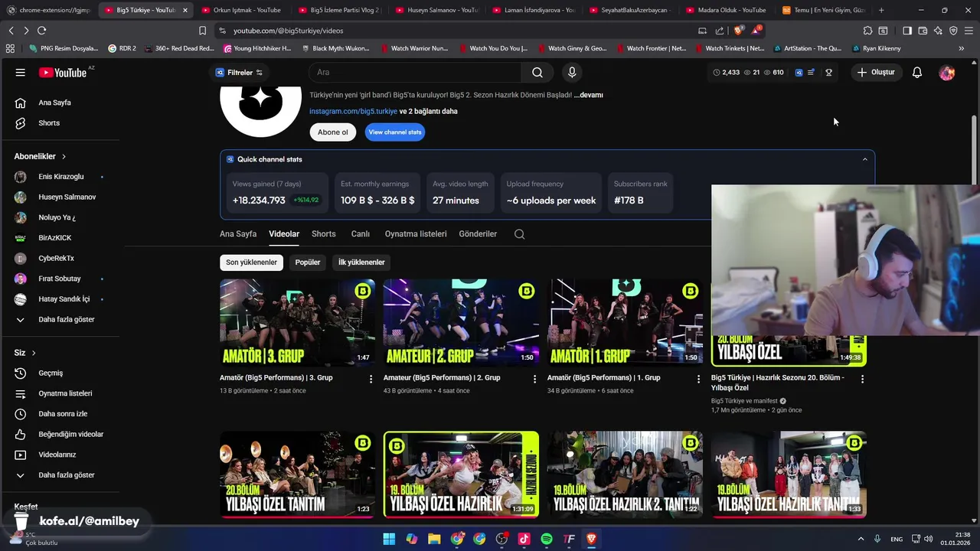The width and height of the screenshot is (980, 551).
Task: Click the trophy icon in the stats bar
Action: [828, 73]
